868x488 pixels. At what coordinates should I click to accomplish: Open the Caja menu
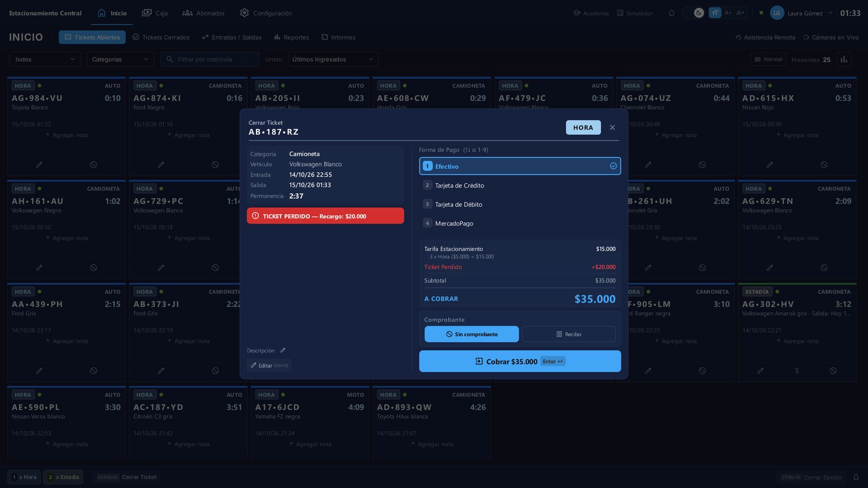155,13
